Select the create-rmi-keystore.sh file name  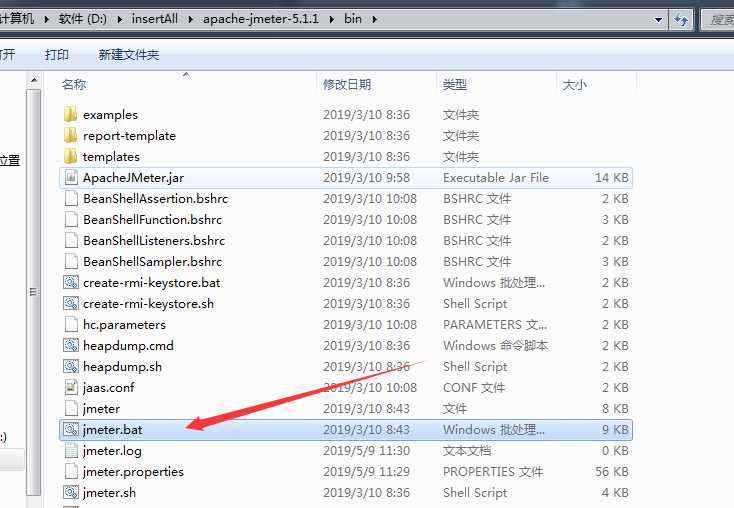(148, 304)
